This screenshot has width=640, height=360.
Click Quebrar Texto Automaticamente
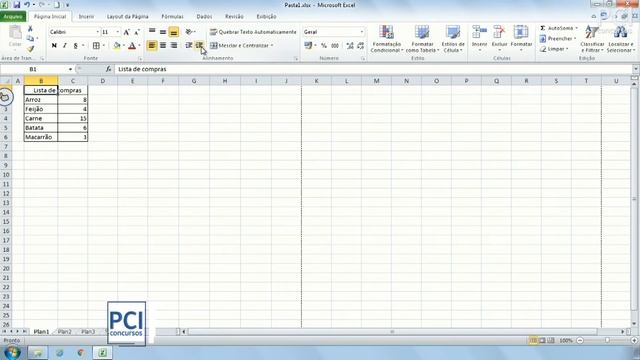click(x=253, y=32)
